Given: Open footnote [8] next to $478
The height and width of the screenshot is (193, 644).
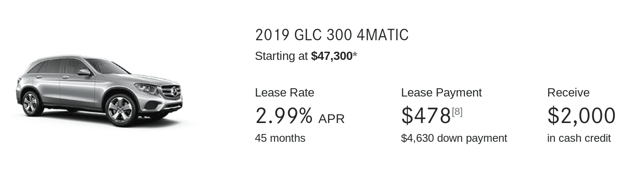Looking at the screenshot, I should (x=457, y=112).
